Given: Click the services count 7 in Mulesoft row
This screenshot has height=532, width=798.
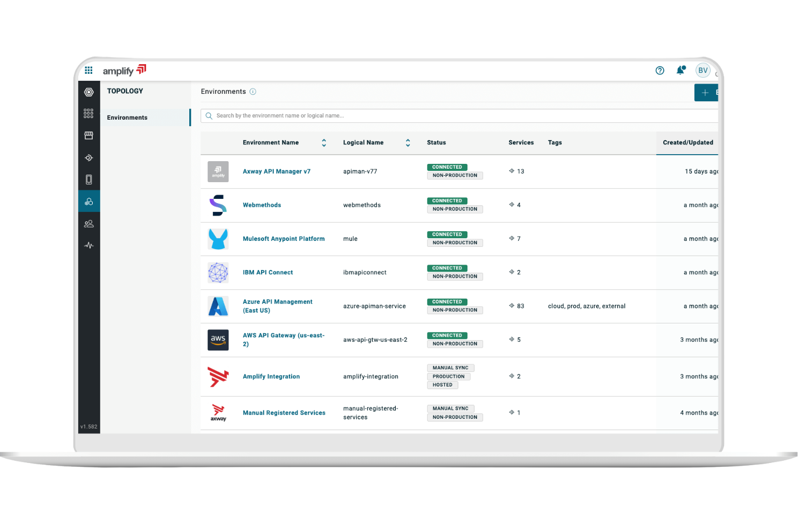Looking at the screenshot, I should [x=519, y=239].
